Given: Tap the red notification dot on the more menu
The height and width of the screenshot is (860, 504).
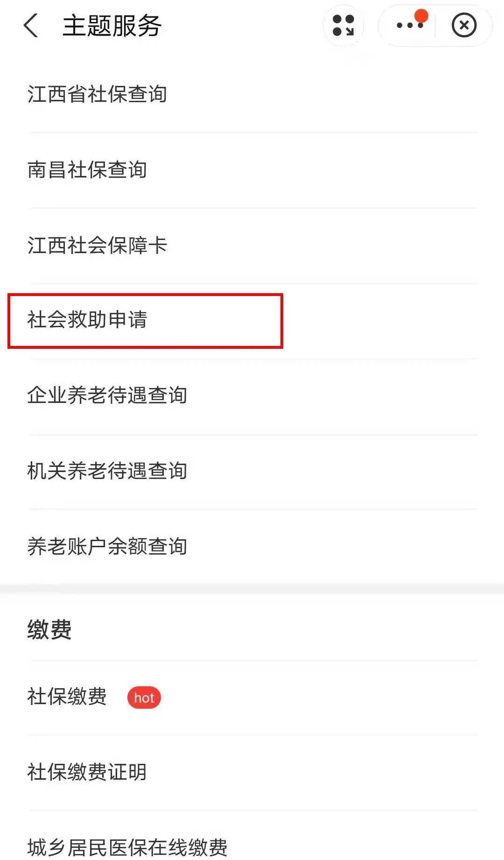Looking at the screenshot, I should click(x=421, y=15).
